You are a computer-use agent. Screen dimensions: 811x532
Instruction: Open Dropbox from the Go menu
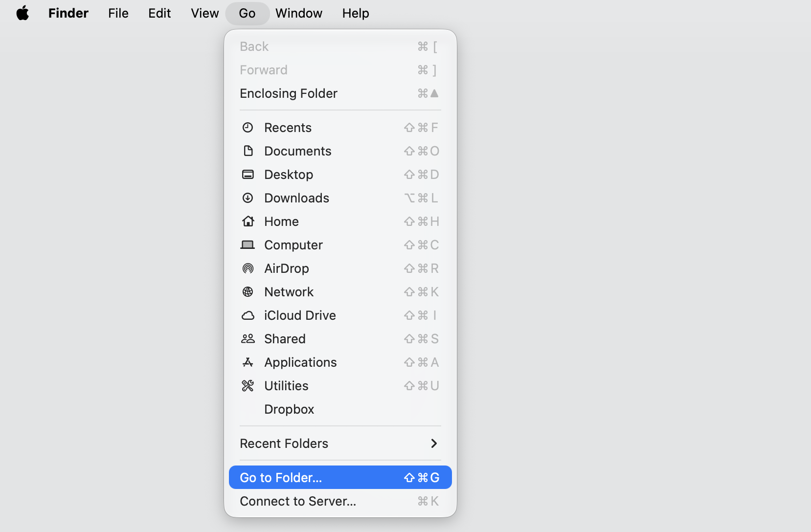(340, 409)
